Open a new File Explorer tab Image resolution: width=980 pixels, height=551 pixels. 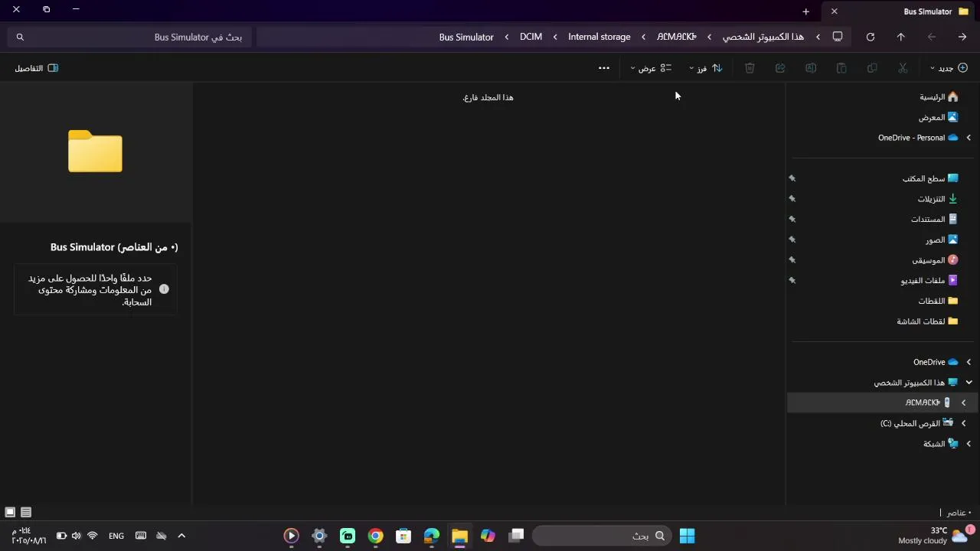(x=806, y=11)
